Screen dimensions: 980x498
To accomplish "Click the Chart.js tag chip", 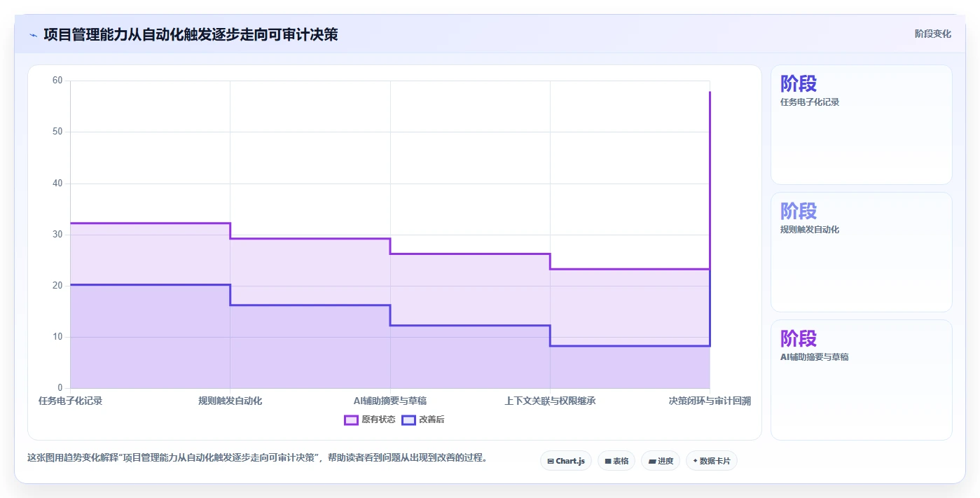I will coord(566,461).
